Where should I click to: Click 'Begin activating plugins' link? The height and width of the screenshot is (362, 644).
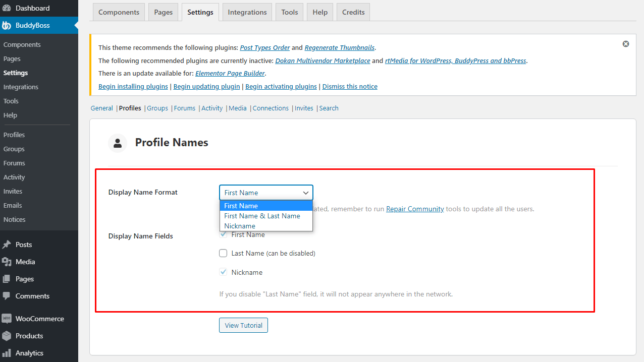[x=281, y=86]
